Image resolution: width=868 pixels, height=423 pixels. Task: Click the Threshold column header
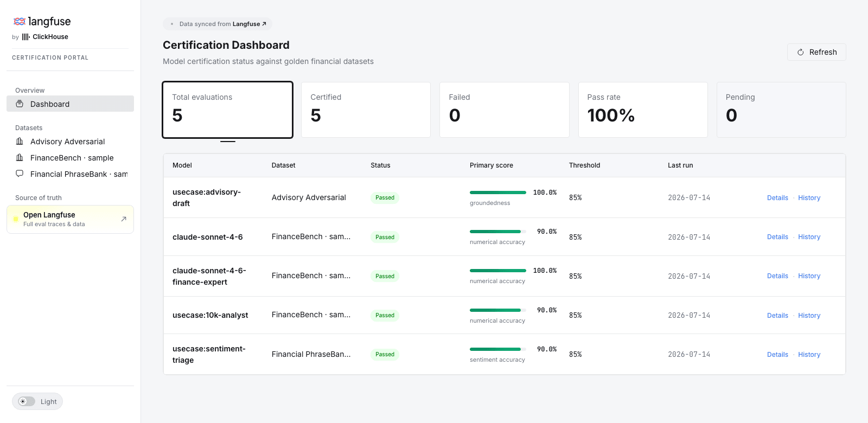tap(584, 165)
